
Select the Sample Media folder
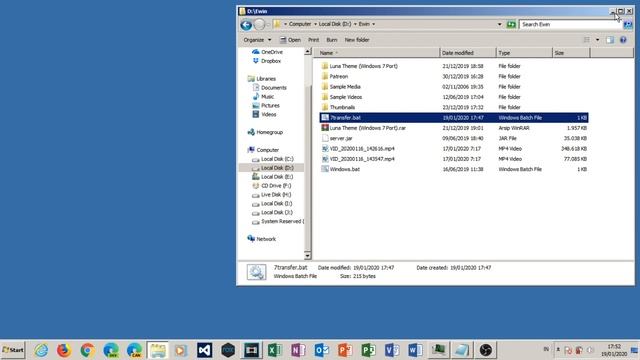345,87
